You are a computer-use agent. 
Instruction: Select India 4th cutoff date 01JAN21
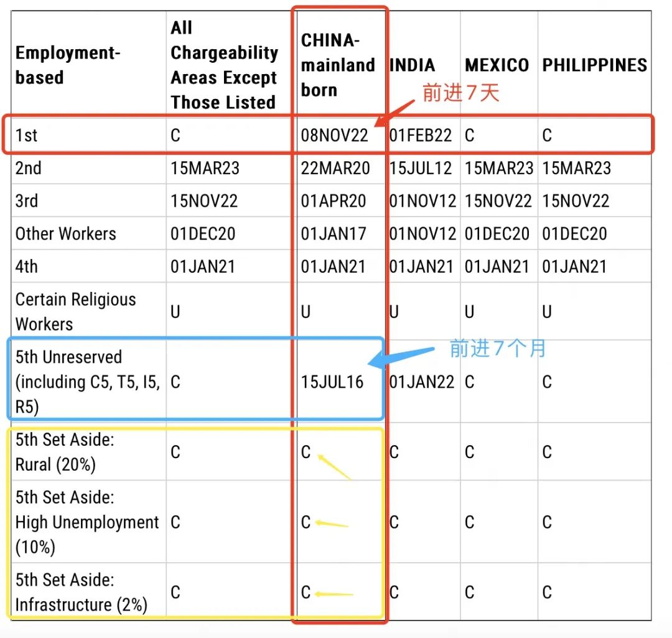(x=421, y=266)
